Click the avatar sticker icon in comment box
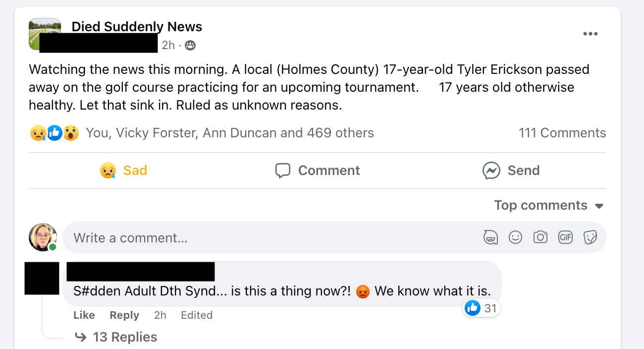Image resolution: width=644 pixels, height=349 pixels. pyautogui.click(x=490, y=237)
